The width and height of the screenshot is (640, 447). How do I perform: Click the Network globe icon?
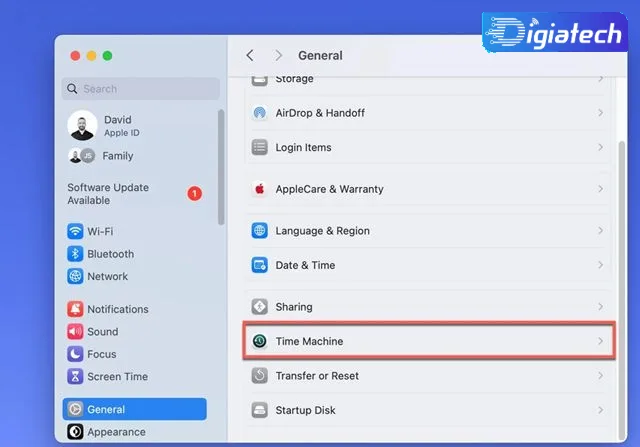[x=75, y=276]
